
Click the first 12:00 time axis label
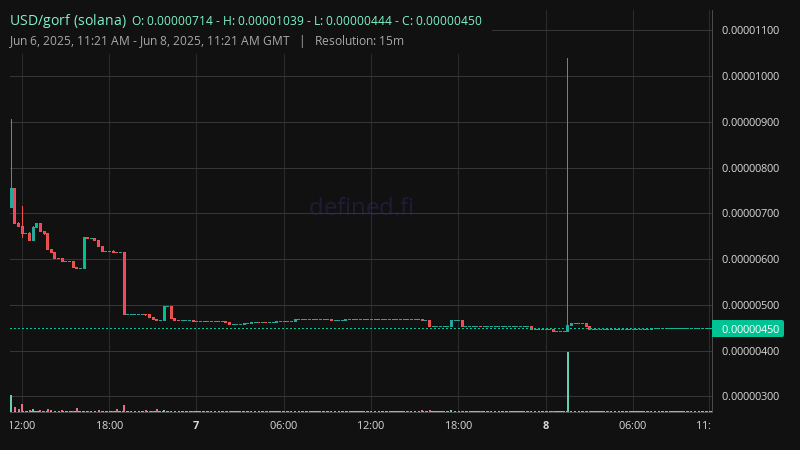pos(22,426)
